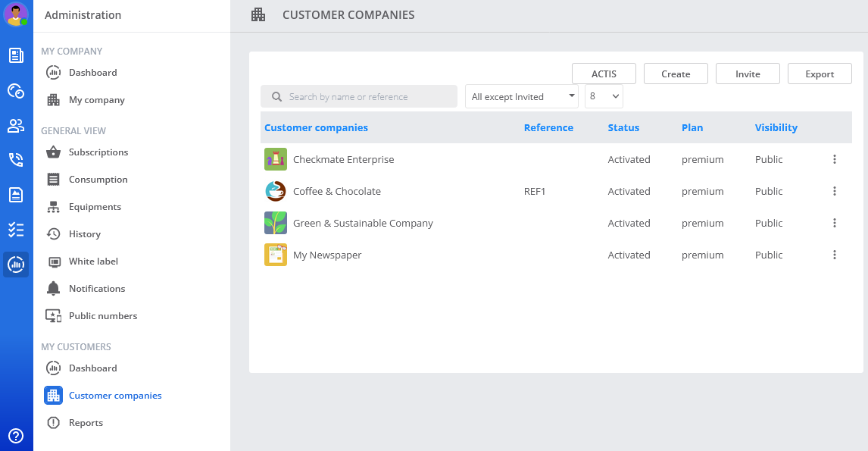Sort by Reference column header
This screenshot has height=451, width=868.
(548, 127)
